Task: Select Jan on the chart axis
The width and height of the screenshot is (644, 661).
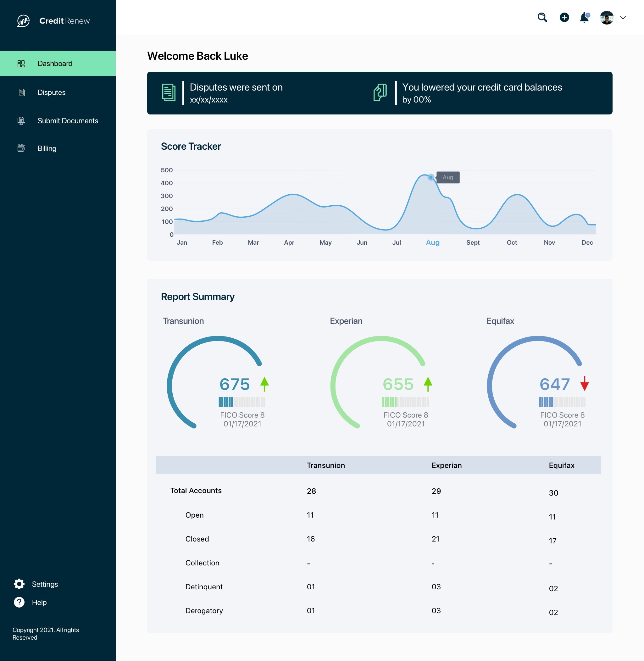Action: coord(182,242)
